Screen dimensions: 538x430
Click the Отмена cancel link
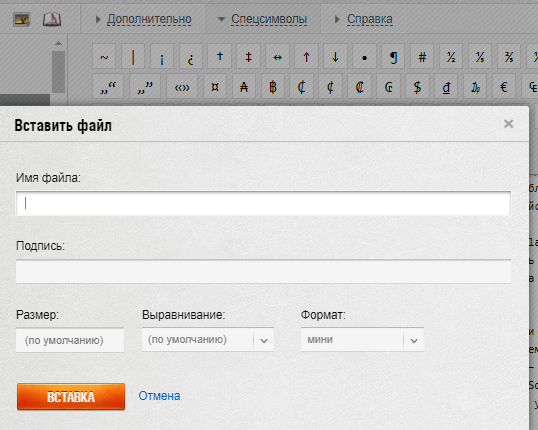(159, 396)
